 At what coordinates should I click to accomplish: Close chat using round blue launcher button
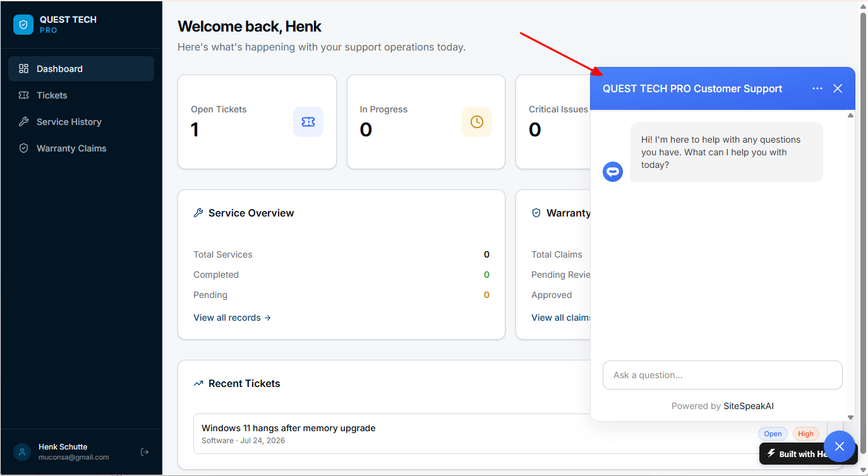tap(839, 446)
